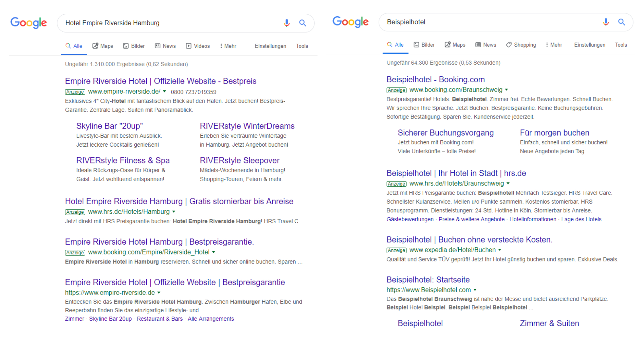This screenshot has height=337, width=644.
Task: Open Hotelinformationen sitelink
Action: pos(533,219)
